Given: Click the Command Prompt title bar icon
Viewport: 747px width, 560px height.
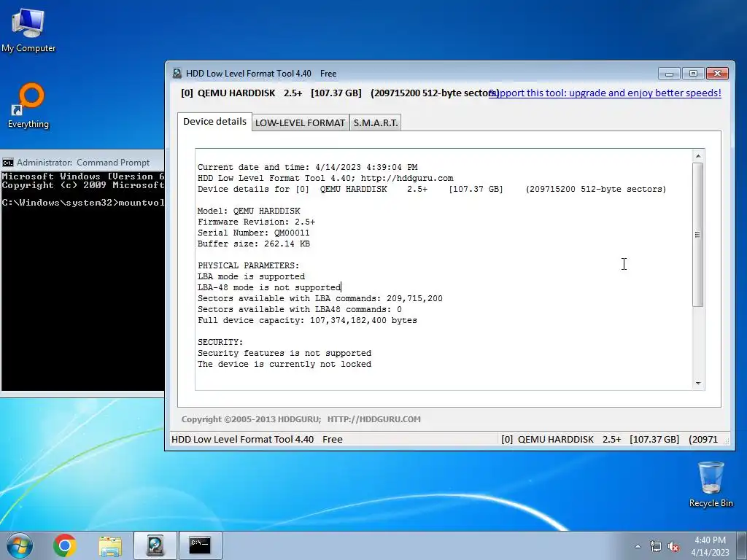Looking at the screenshot, I should (7, 163).
